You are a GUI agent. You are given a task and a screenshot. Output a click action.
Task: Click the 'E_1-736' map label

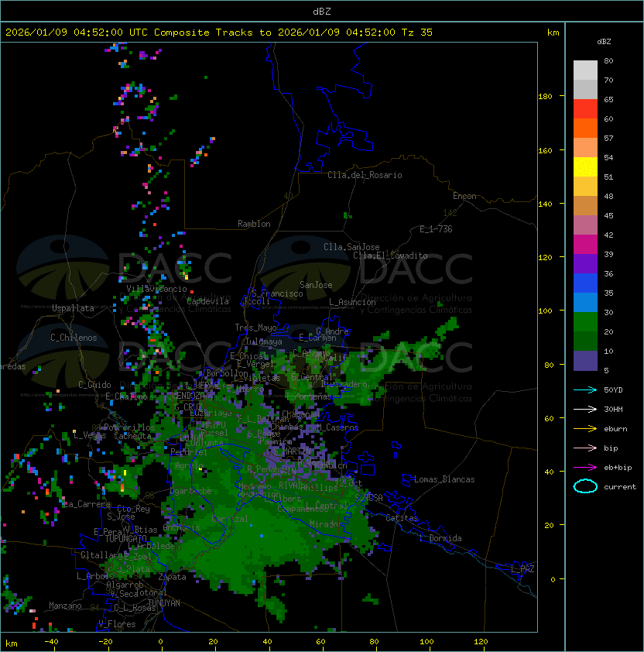[x=436, y=229]
